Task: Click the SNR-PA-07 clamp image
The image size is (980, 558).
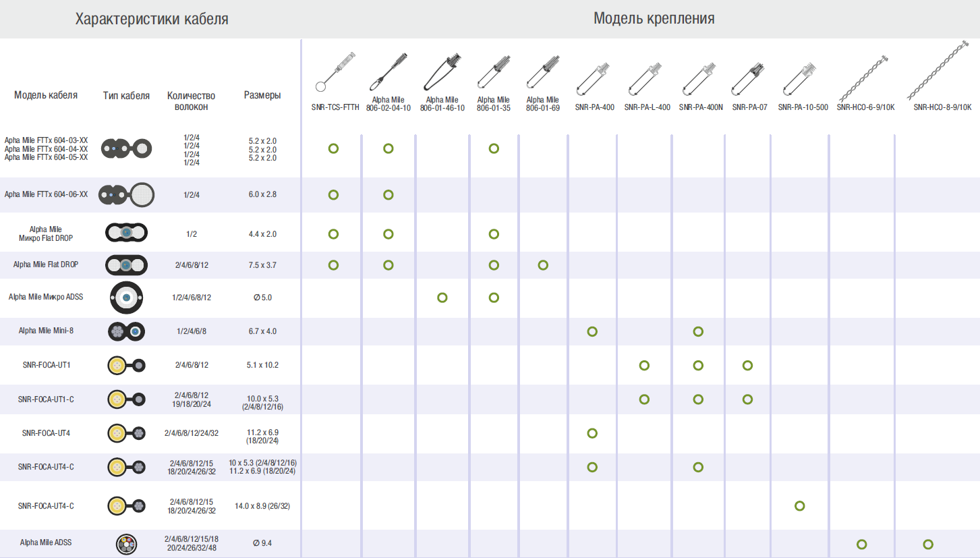Action: pyautogui.click(x=749, y=78)
